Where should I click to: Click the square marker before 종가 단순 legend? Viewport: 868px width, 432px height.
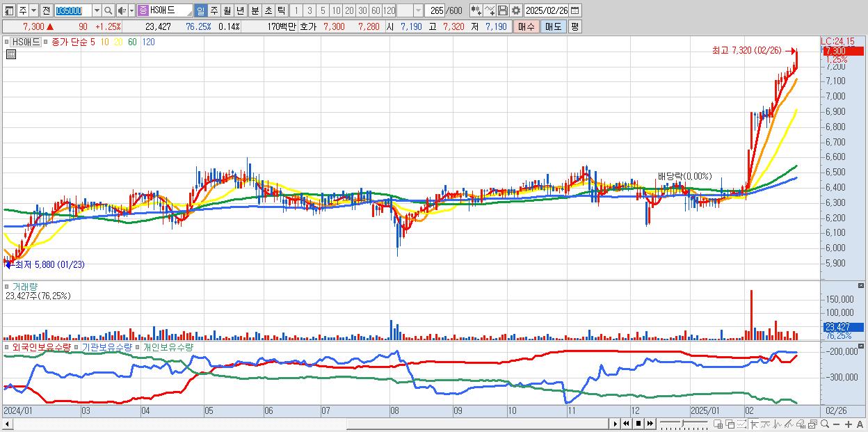[x=47, y=42]
